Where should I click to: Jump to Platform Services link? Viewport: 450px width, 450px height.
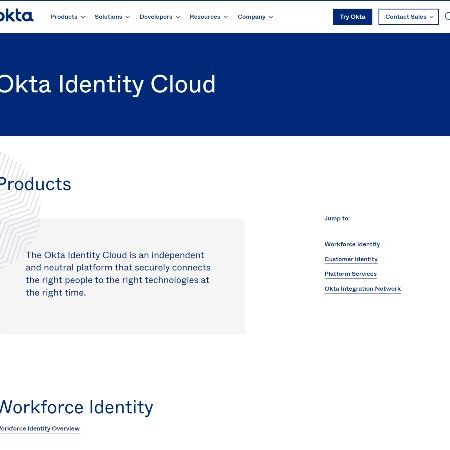(350, 274)
